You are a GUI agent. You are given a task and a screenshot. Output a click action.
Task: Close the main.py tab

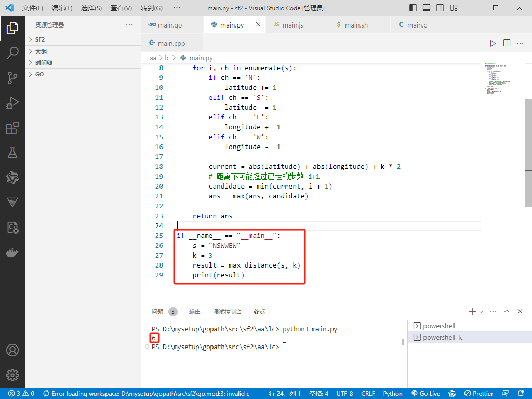pos(258,24)
